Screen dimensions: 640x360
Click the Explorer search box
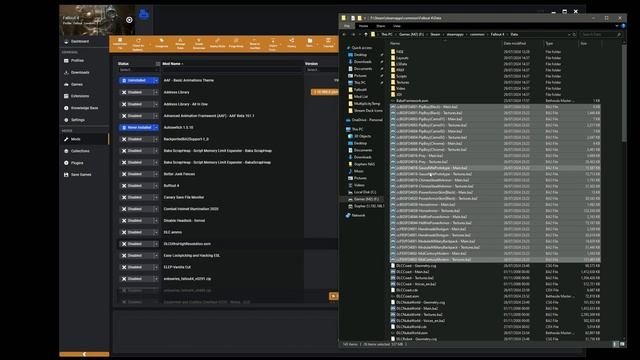pyautogui.click(x=602, y=34)
